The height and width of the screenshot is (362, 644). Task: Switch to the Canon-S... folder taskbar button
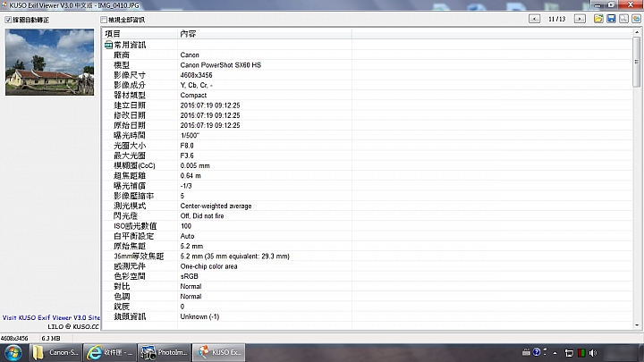tap(55, 352)
